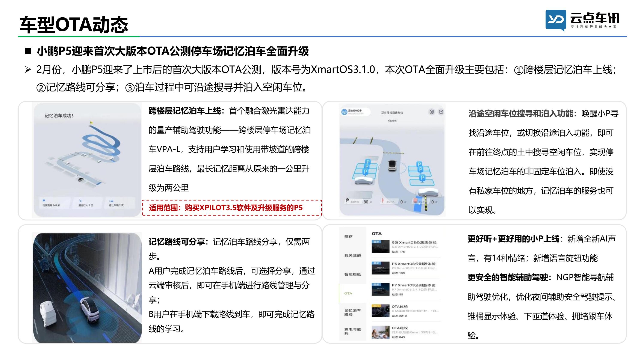
Task: Click the checkered flag distance icon
Action: (348, 200)
